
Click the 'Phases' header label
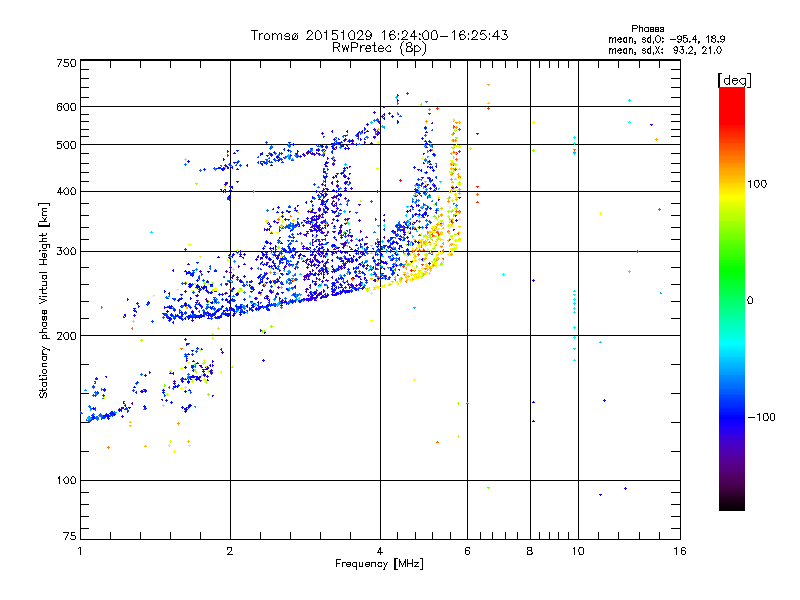(647, 29)
